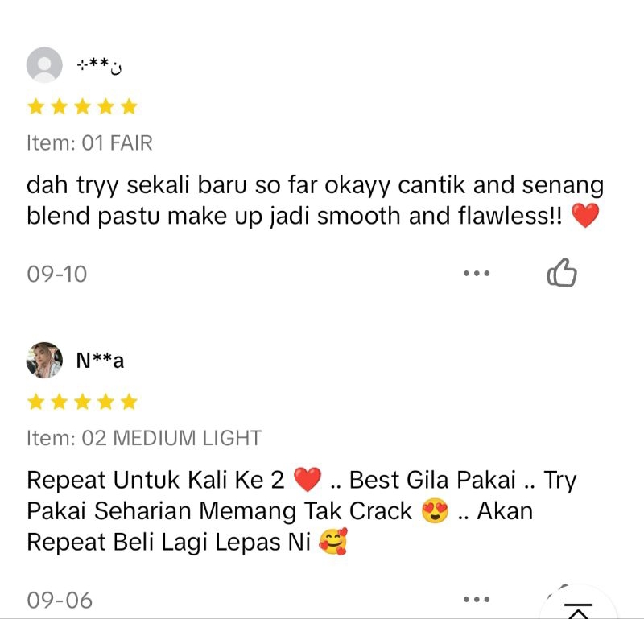
Task: Open the review text starting with Repeat Untuk Kali
Action: [301, 510]
